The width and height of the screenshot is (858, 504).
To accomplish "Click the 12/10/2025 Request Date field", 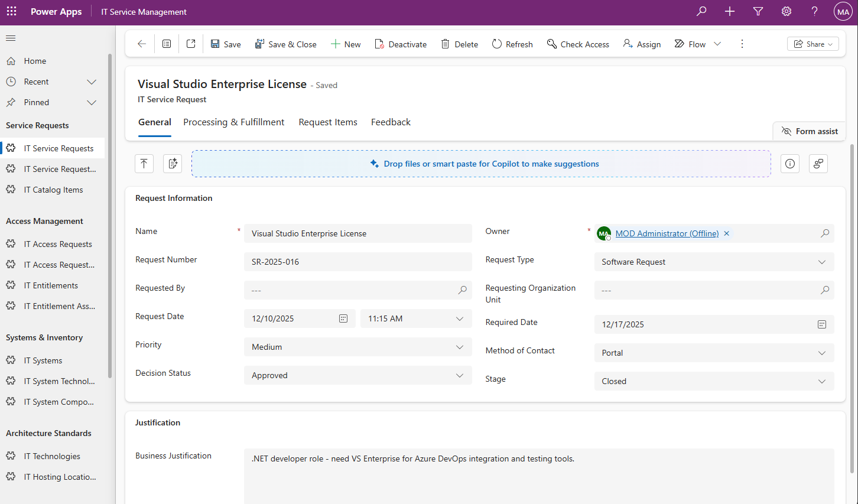I will tap(299, 318).
